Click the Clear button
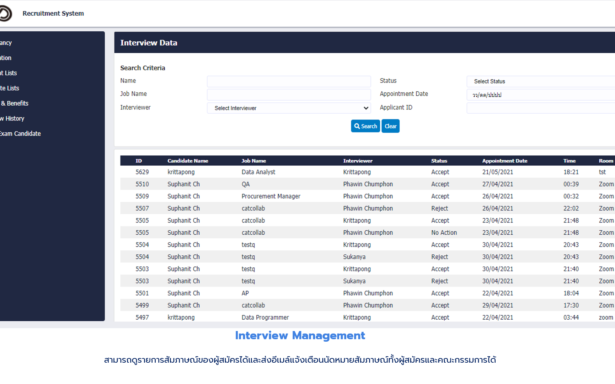This screenshot has height=384, width=615. pos(390,126)
